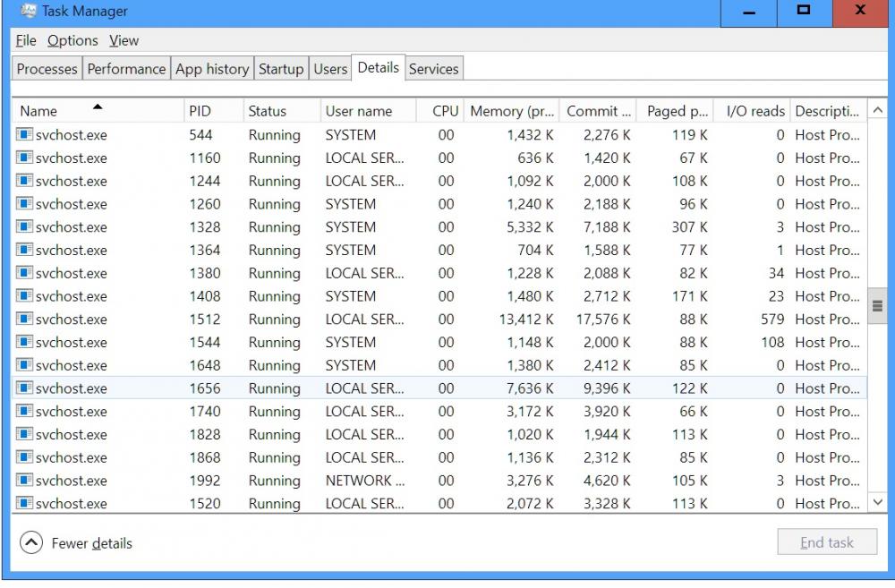Click I/O reads value 579
This screenshot has height=588, width=895.
tap(772, 320)
